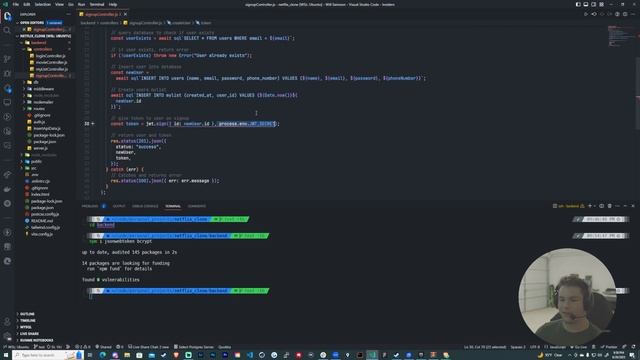Open movieController.js in explorer
Image resolution: width=640 pixels, height=360 pixels.
pos(51,62)
